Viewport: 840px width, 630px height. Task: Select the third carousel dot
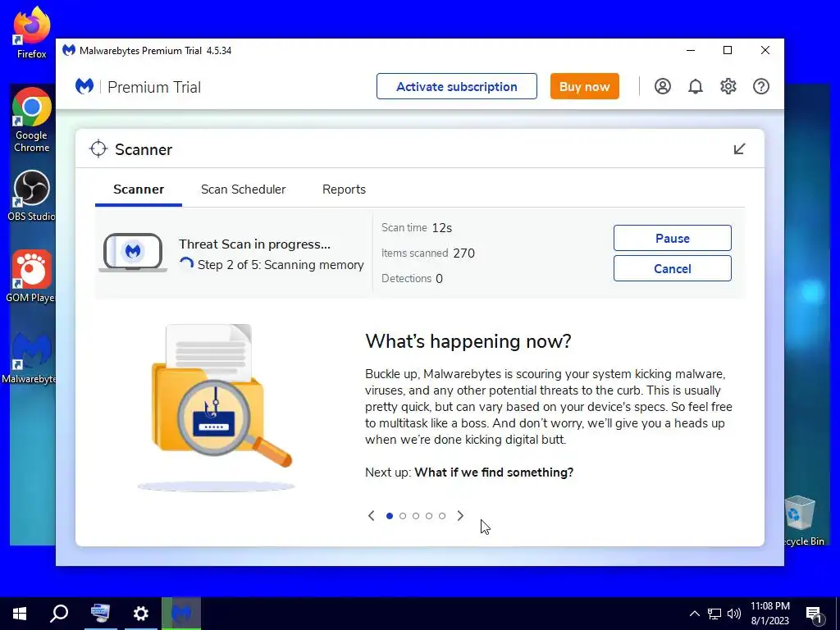pyautogui.click(x=416, y=516)
